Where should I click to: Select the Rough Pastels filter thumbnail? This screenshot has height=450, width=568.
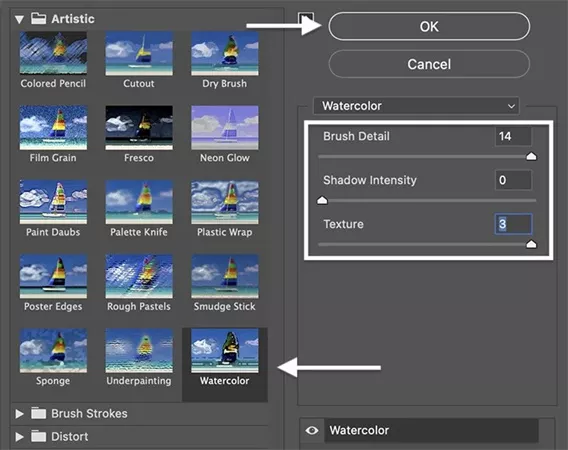coord(139,276)
